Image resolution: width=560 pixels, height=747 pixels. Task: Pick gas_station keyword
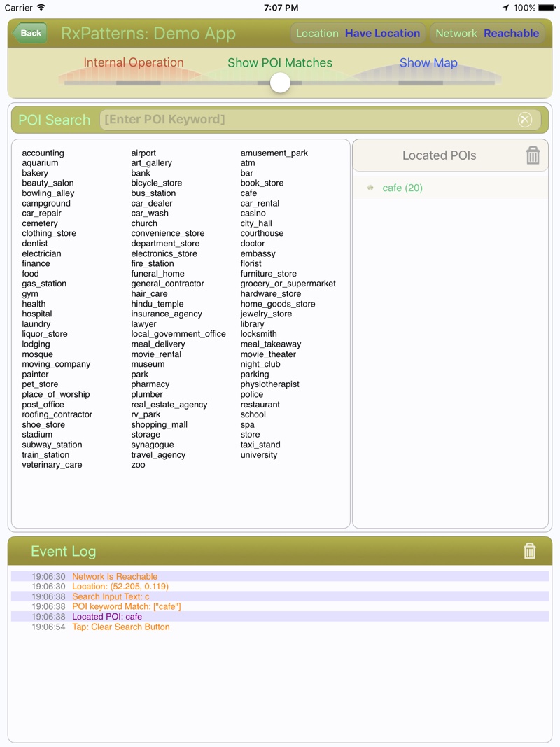(x=44, y=284)
